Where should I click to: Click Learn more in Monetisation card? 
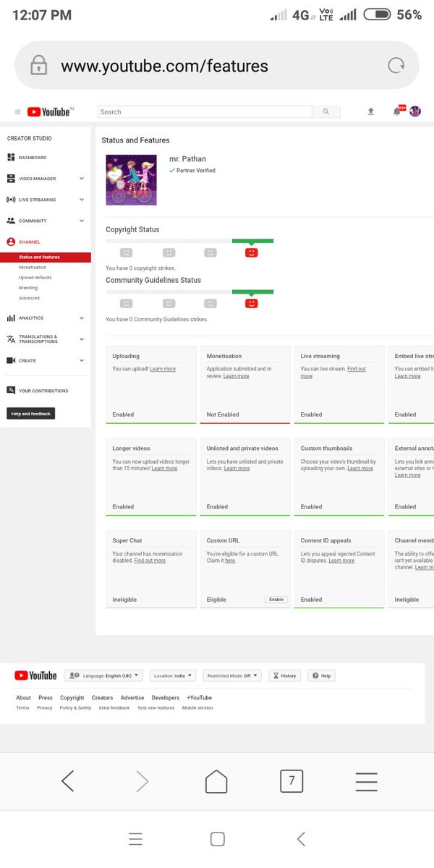click(x=237, y=376)
